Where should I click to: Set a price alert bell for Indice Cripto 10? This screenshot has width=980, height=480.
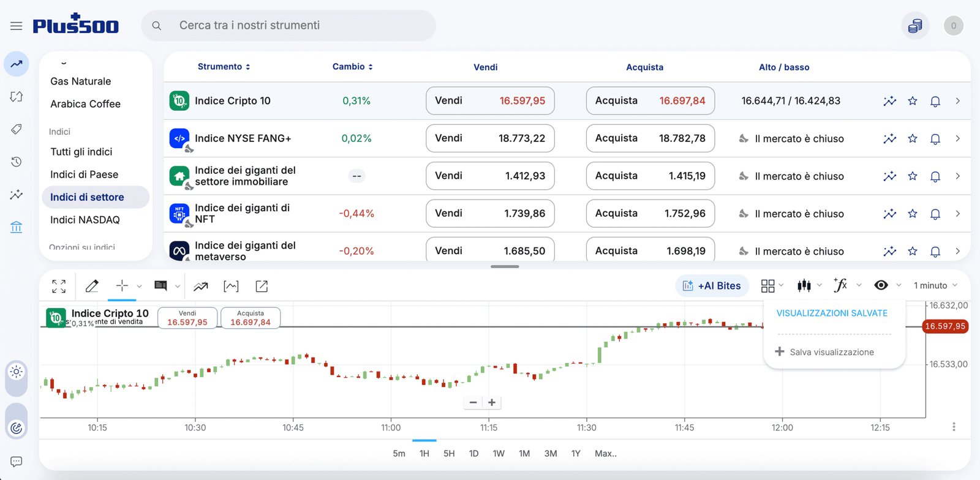935,102
